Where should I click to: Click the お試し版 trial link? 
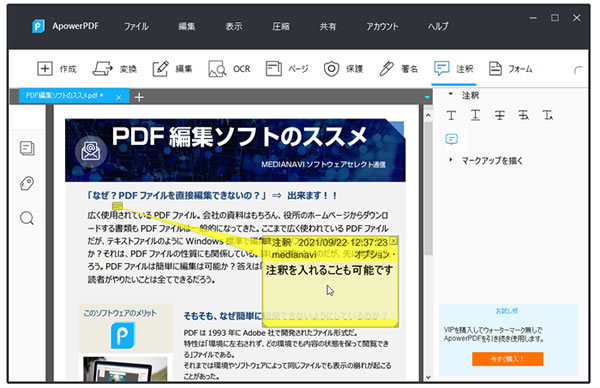(x=507, y=311)
